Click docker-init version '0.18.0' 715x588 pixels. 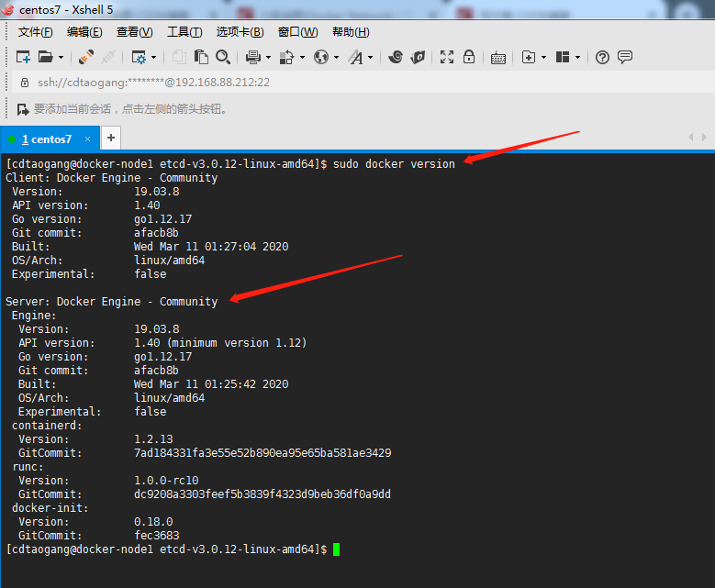(153, 522)
